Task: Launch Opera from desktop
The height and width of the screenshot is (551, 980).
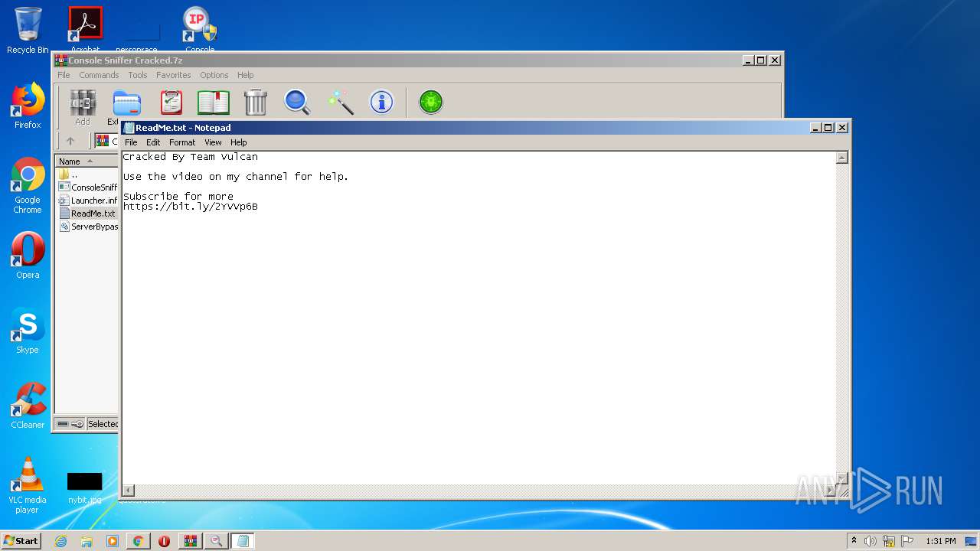Action: (x=28, y=256)
